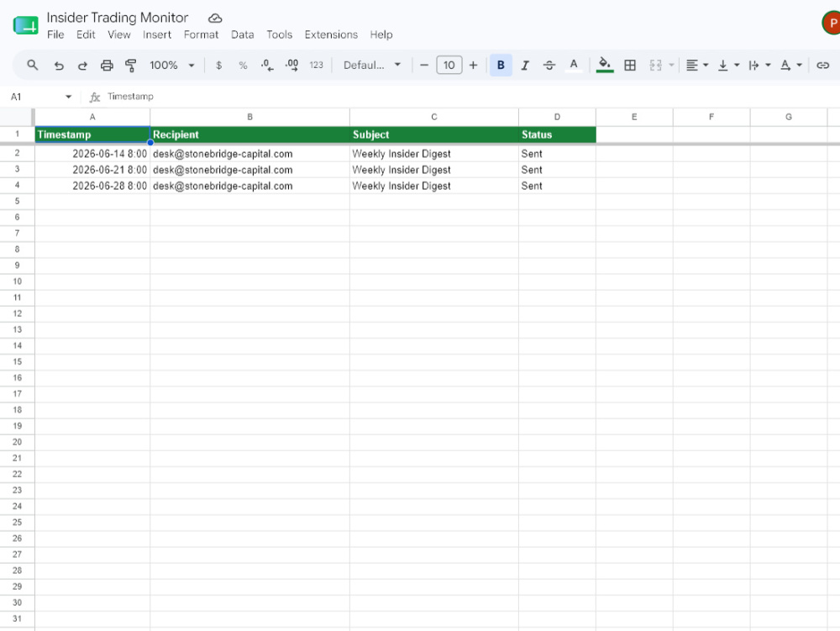Open the Format menu

(202, 34)
